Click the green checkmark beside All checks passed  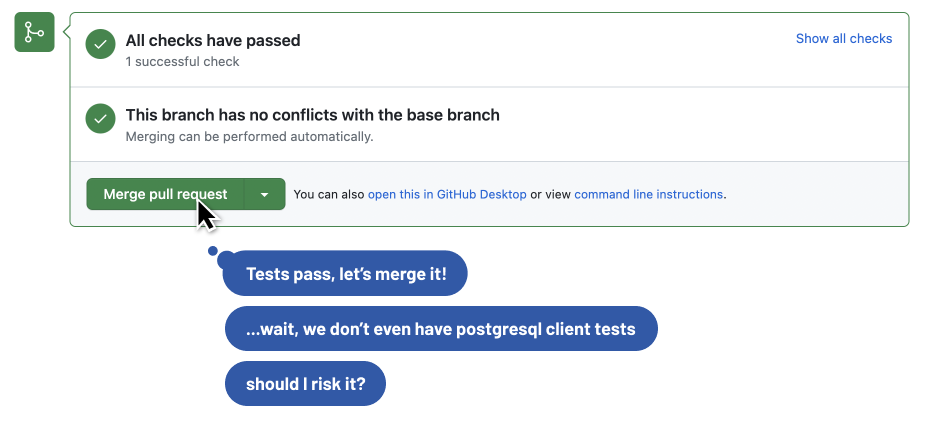(100, 44)
